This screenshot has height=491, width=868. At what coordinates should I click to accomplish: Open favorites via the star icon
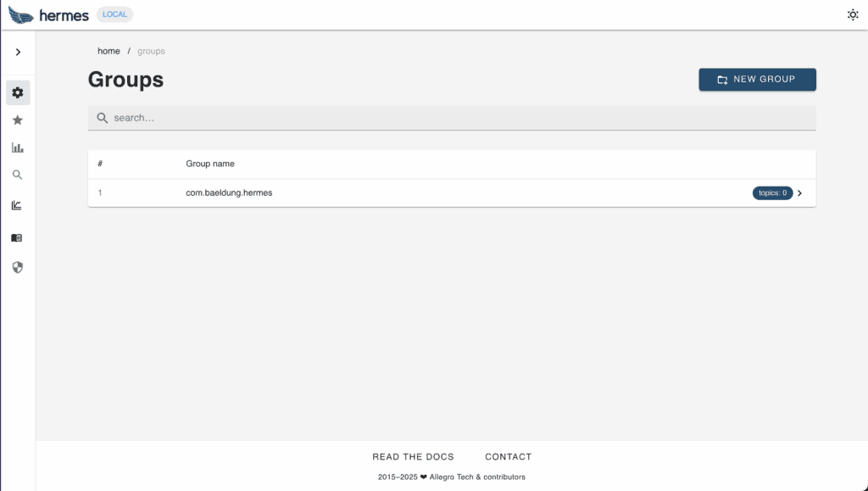click(x=18, y=120)
